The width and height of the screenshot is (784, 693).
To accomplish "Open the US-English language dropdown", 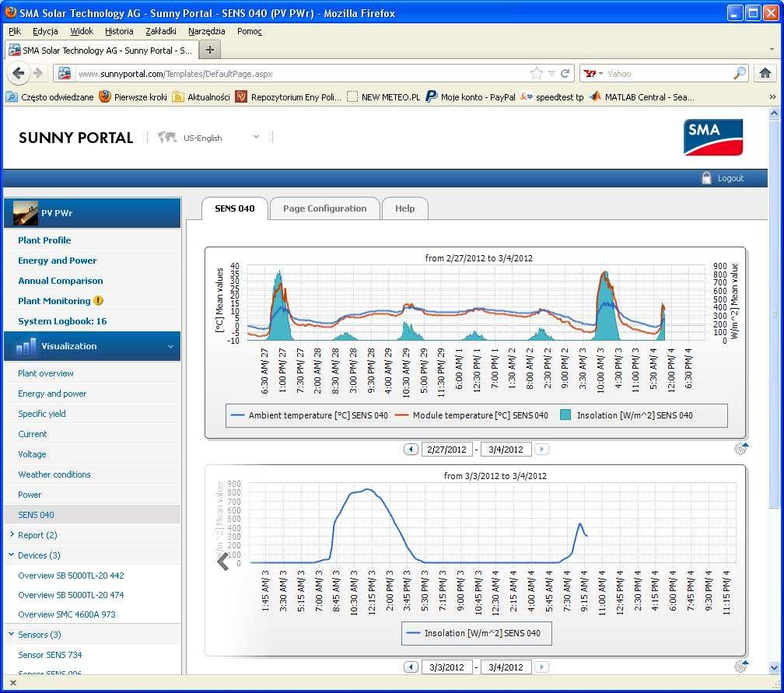I will (222, 138).
